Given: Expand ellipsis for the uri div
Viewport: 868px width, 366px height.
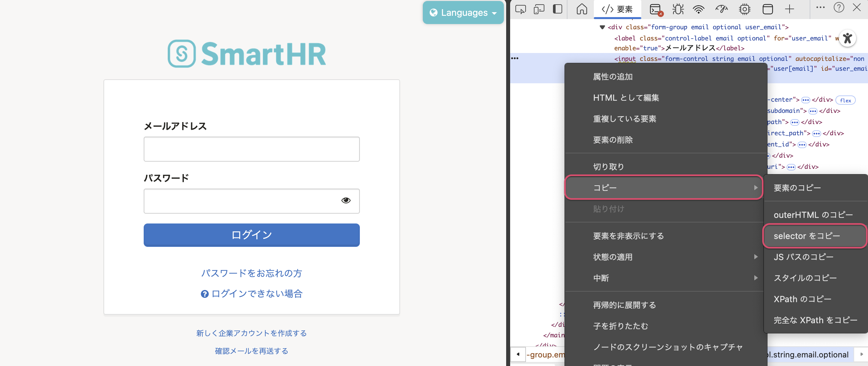Looking at the screenshot, I should coord(791,167).
